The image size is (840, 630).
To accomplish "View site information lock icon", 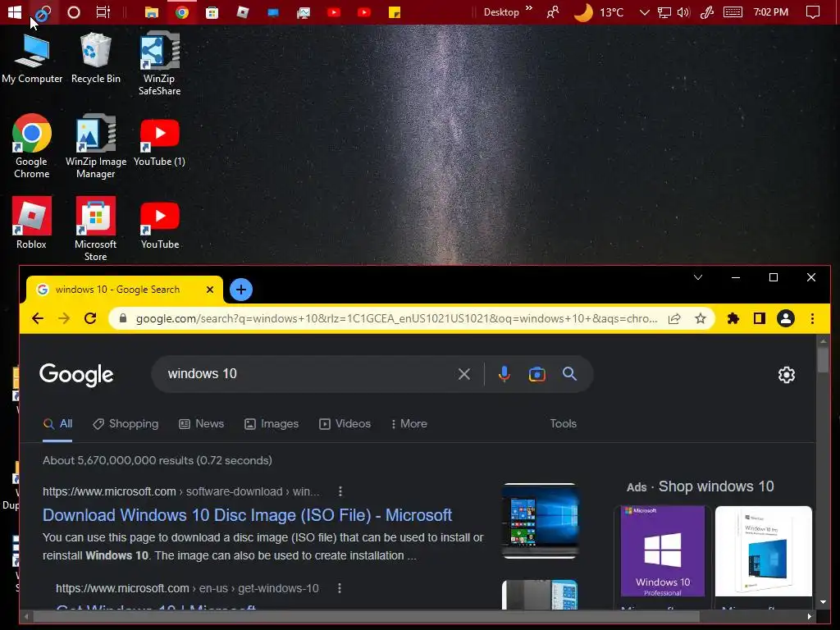I will coord(123,319).
